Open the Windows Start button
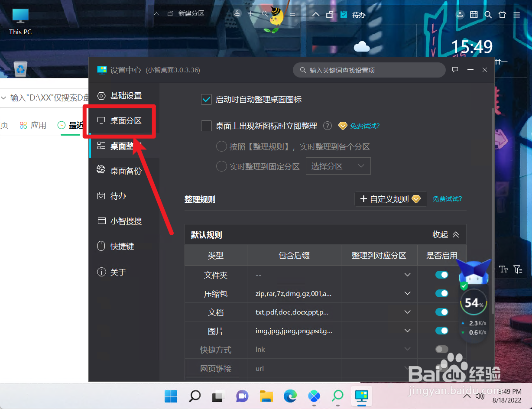The image size is (532, 409). [x=171, y=396]
